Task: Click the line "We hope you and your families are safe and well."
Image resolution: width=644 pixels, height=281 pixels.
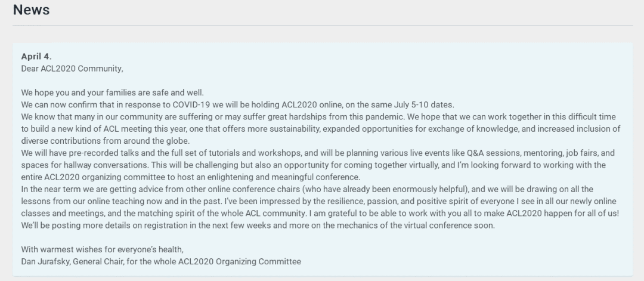Action: click(x=113, y=93)
